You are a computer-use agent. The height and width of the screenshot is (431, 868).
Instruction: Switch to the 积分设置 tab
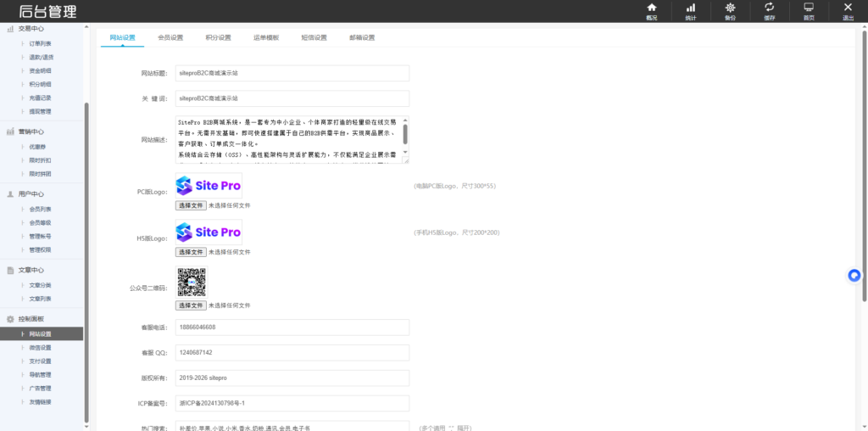click(x=218, y=37)
